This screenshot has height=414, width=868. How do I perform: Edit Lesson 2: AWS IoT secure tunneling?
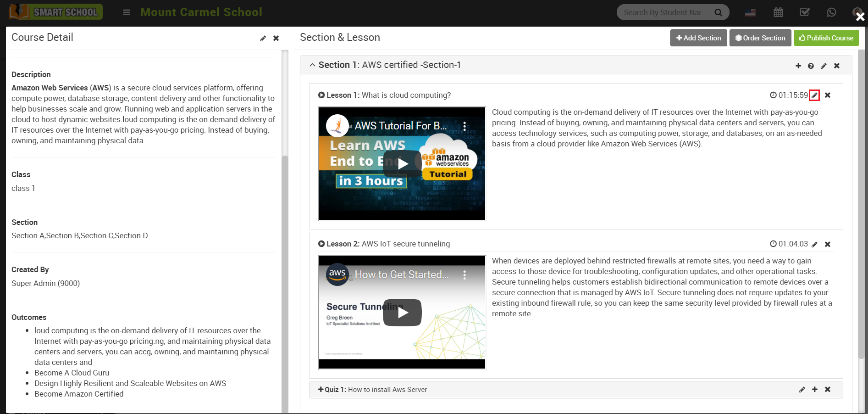pos(814,244)
